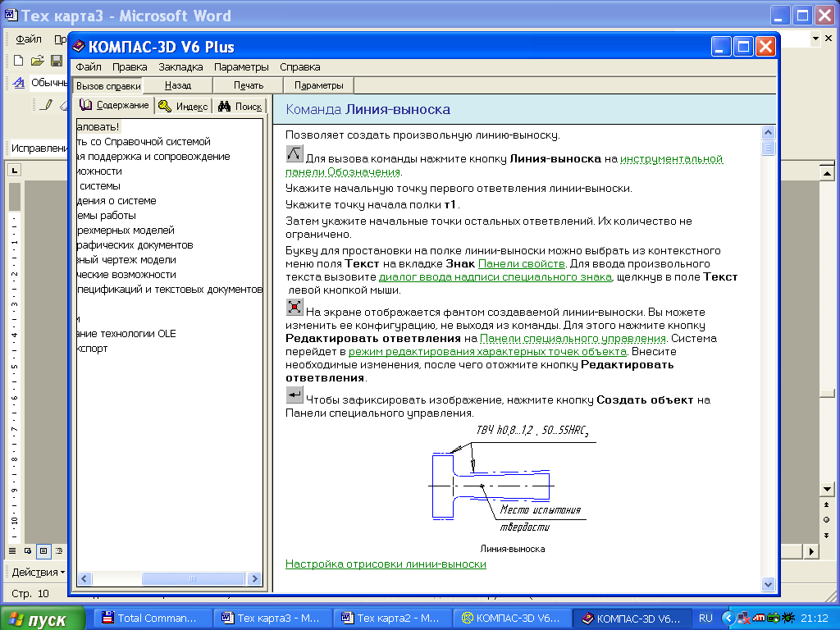Screen dimensions: 840x630
Task: Open the Индекс tab
Action: pyautogui.click(x=183, y=106)
